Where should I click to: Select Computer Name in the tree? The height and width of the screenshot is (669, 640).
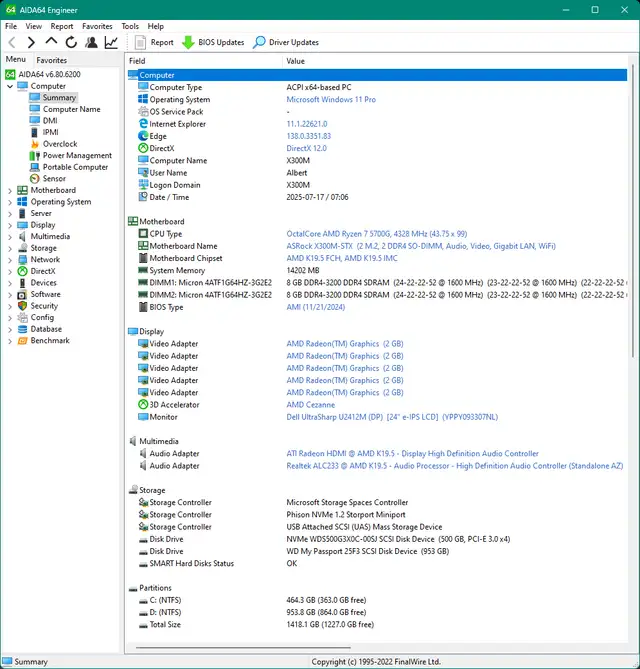click(65, 109)
